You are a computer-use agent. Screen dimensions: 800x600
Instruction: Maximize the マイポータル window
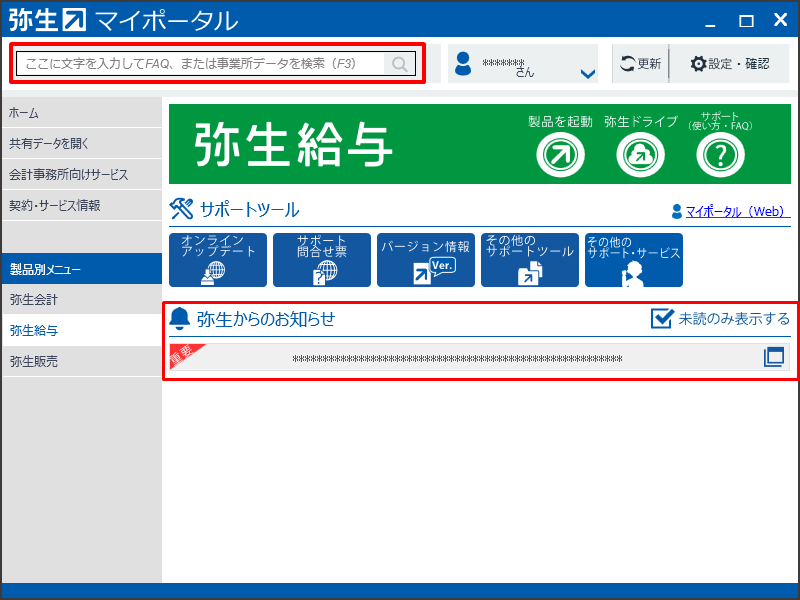746,21
